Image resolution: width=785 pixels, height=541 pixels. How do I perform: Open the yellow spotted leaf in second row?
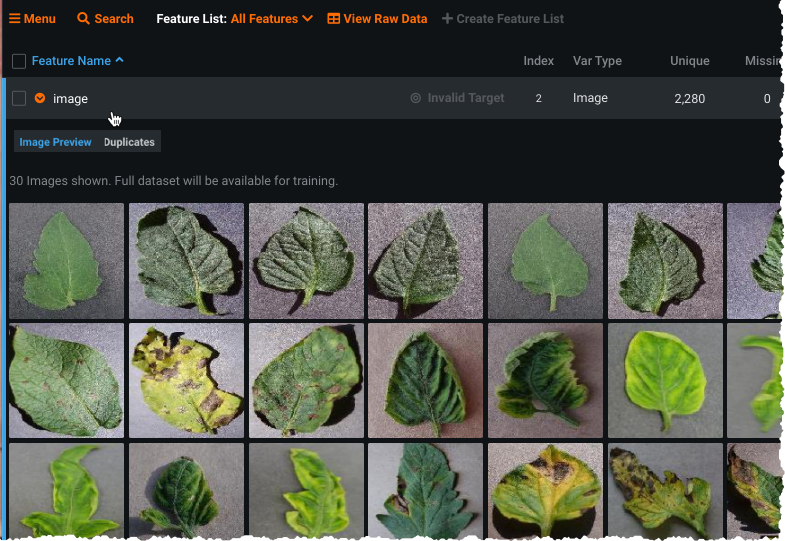tap(186, 380)
